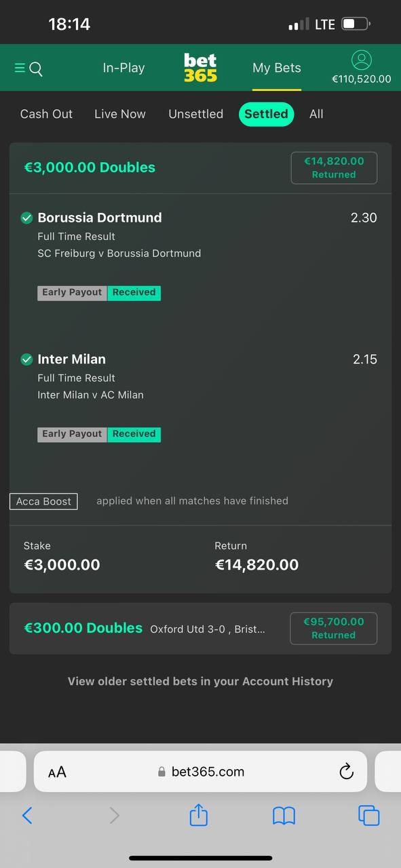Select the Settled filter pill
Viewport: 401px width, 868px height.
(266, 114)
